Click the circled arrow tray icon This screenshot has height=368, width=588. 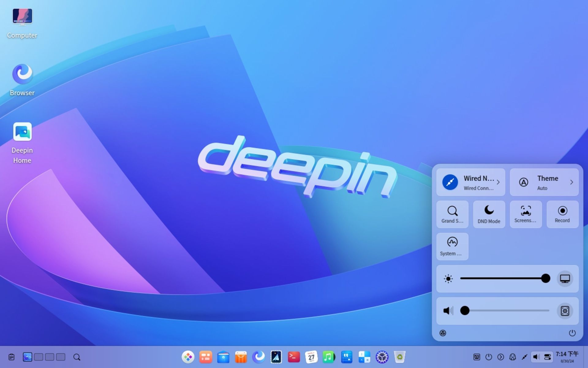click(501, 357)
